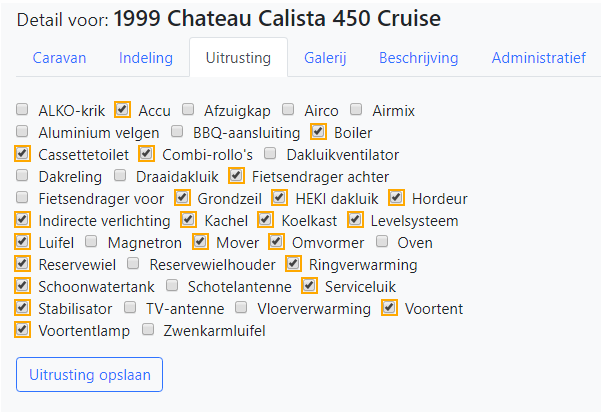The image size is (601, 412).
Task: Show the Administratief tab
Action: (539, 58)
